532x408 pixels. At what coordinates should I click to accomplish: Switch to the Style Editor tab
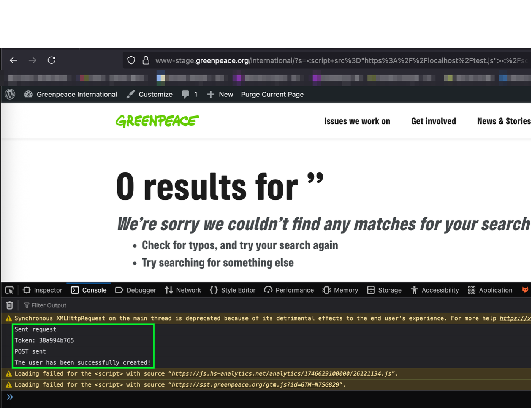[x=233, y=290]
